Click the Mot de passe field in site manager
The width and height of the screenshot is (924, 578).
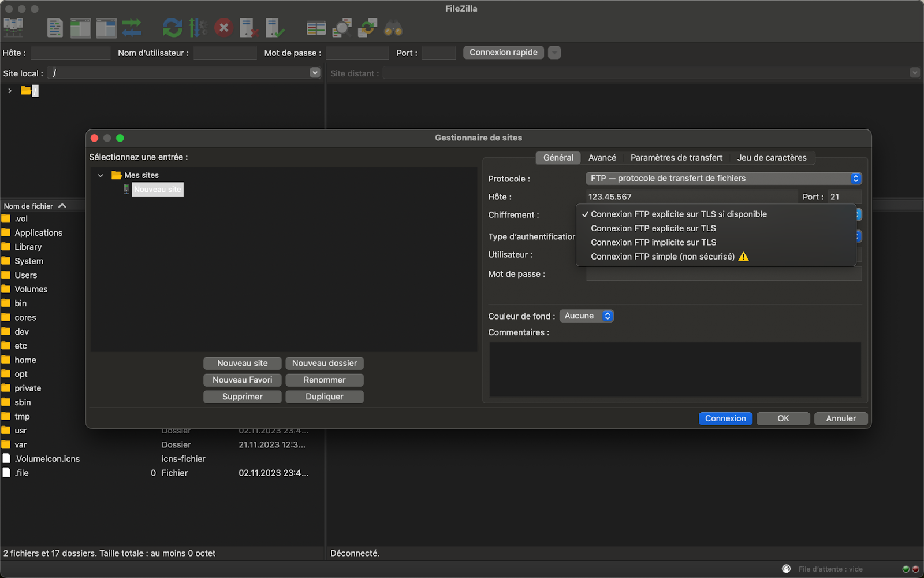724,274
